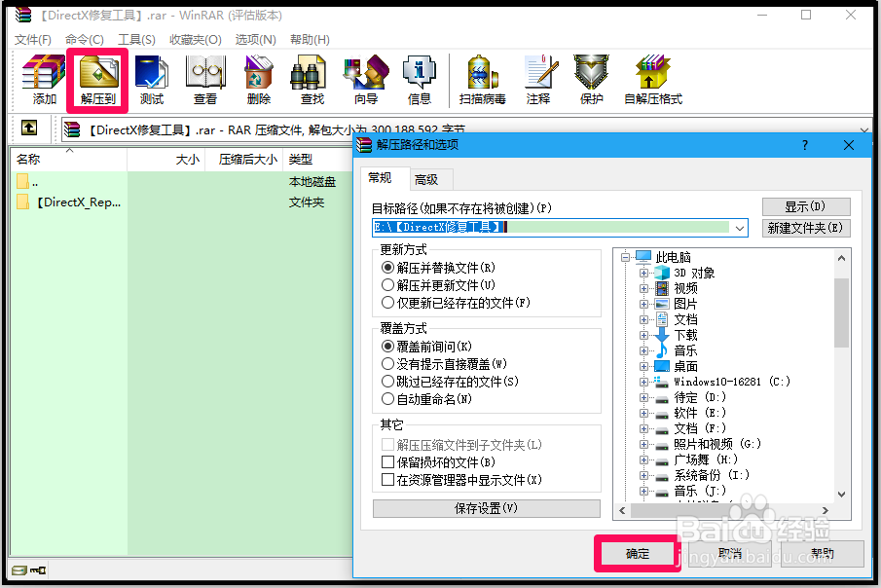Expand the 照片和视频 (G:) drive node
Screen dimensions: 881x588
point(643,444)
